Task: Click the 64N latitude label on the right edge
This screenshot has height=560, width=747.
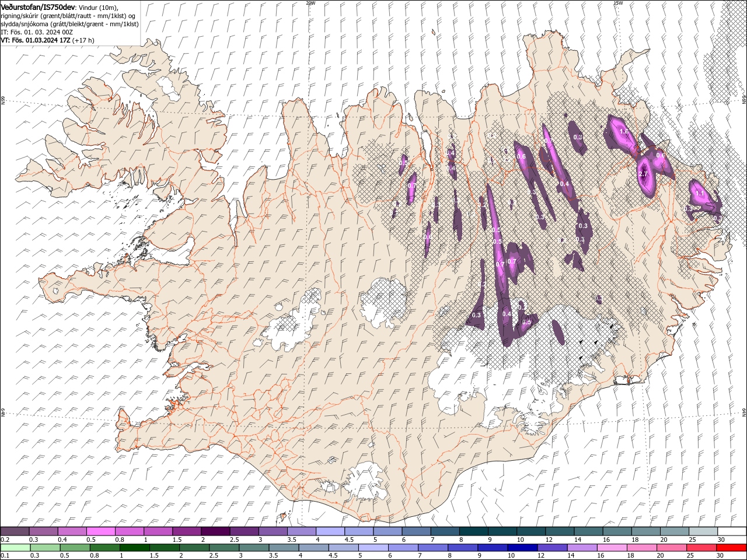Action: click(x=744, y=412)
